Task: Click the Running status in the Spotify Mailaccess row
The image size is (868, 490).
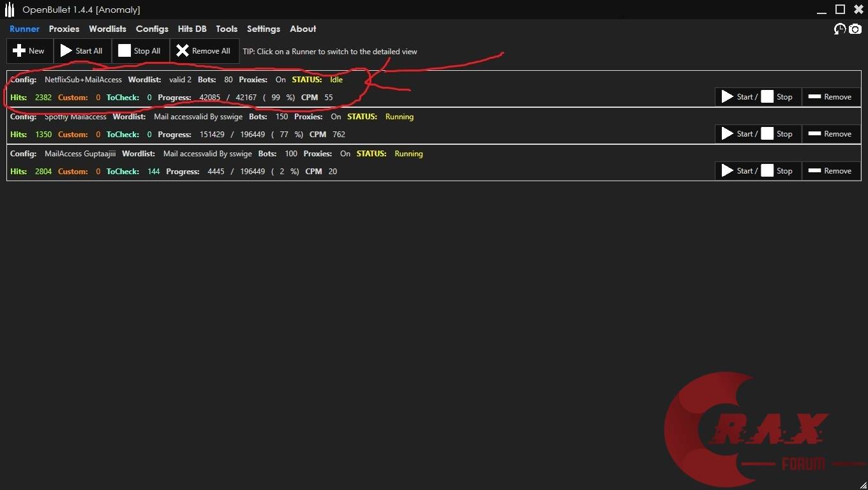Action: (400, 117)
